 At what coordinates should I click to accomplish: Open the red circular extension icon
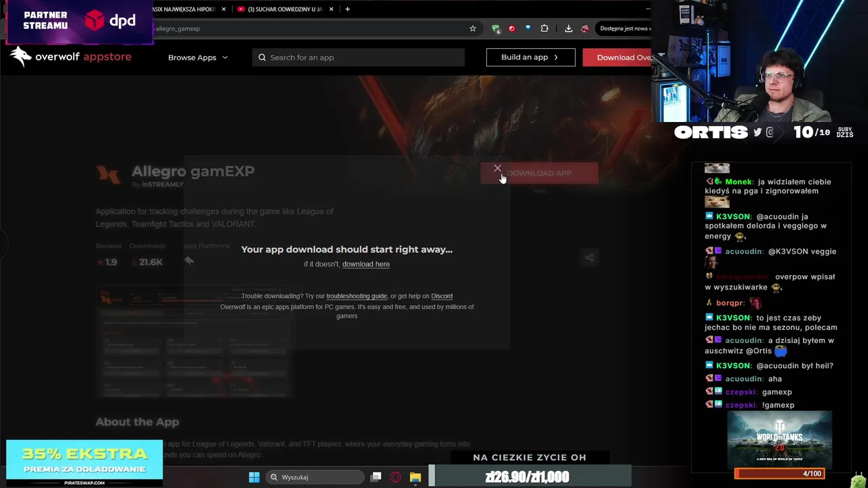click(x=512, y=28)
